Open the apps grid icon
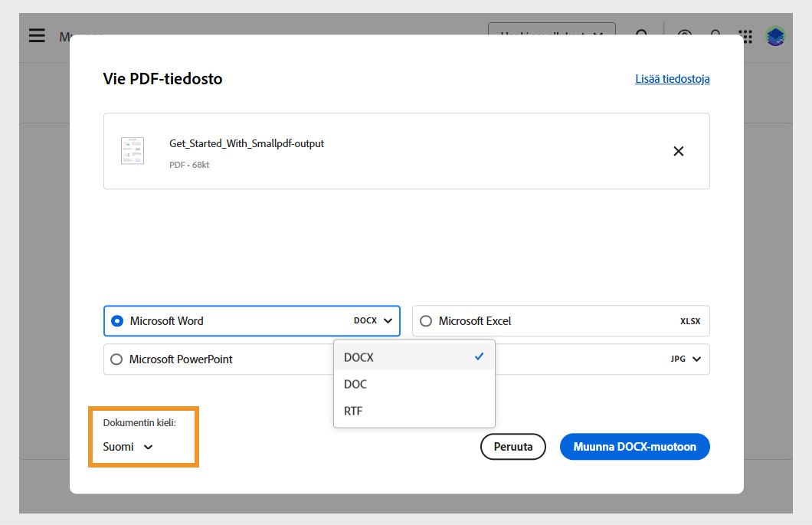This screenshot has width=812, height=525. 745,36
